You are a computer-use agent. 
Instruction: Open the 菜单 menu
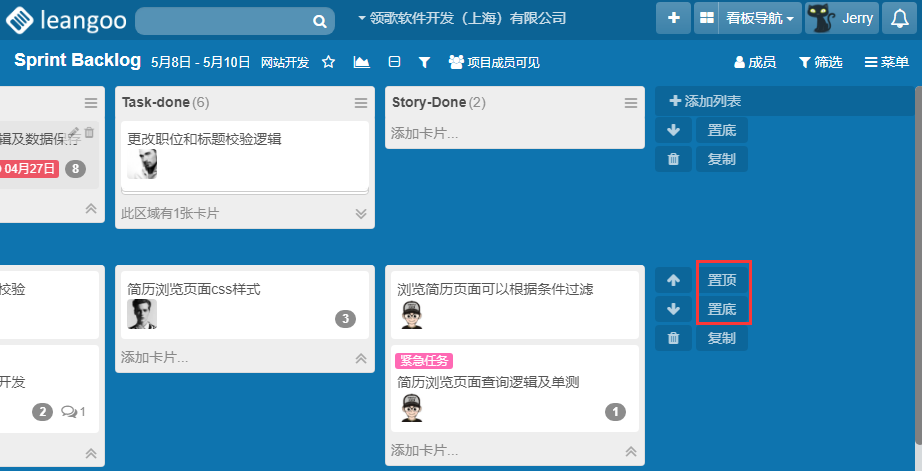click(x=887, y=62)
